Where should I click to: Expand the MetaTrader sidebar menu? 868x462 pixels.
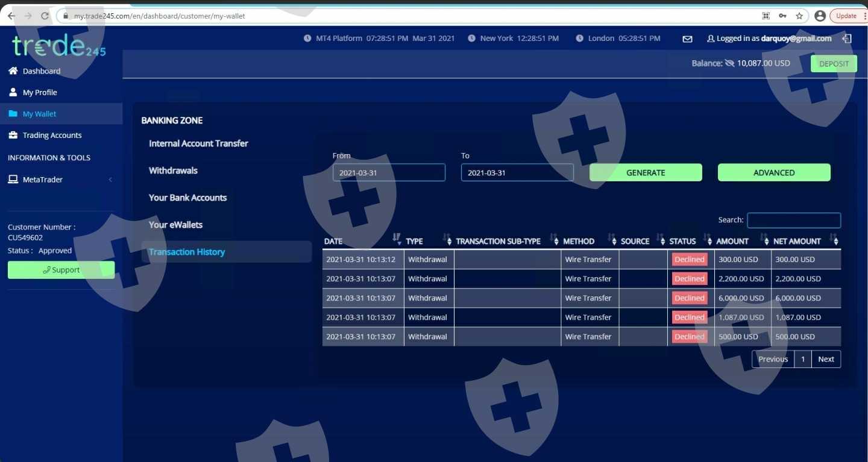click(x=59, y=179)
